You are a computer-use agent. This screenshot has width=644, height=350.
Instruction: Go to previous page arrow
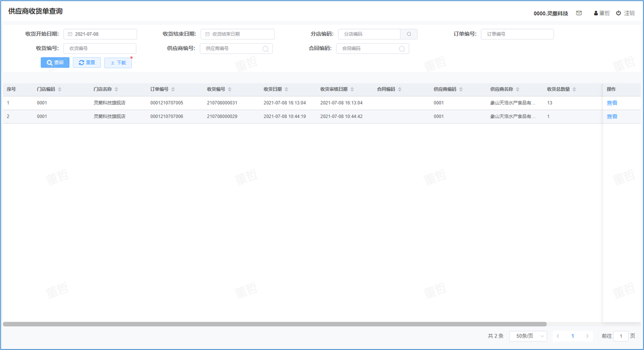(558, 336)
